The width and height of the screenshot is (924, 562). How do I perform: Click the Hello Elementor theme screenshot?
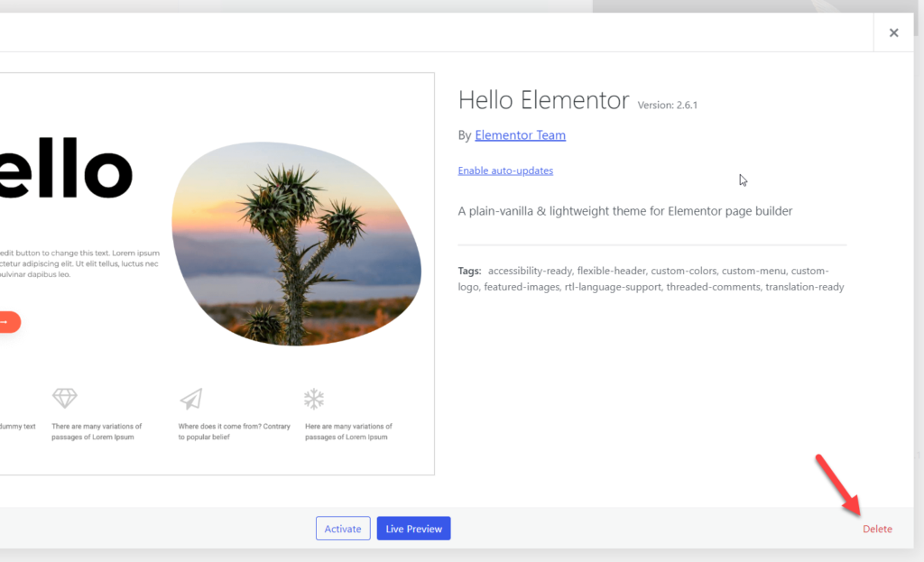pyautogui.click(x=217, y=274)
